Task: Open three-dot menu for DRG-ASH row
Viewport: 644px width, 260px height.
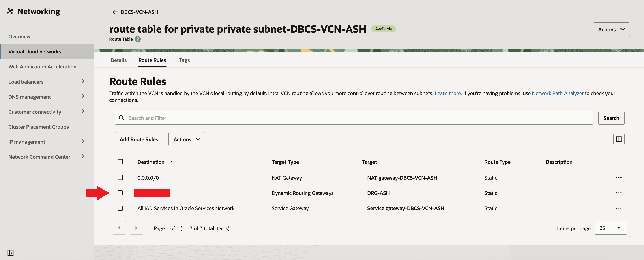Action: [x=618, y=193]
